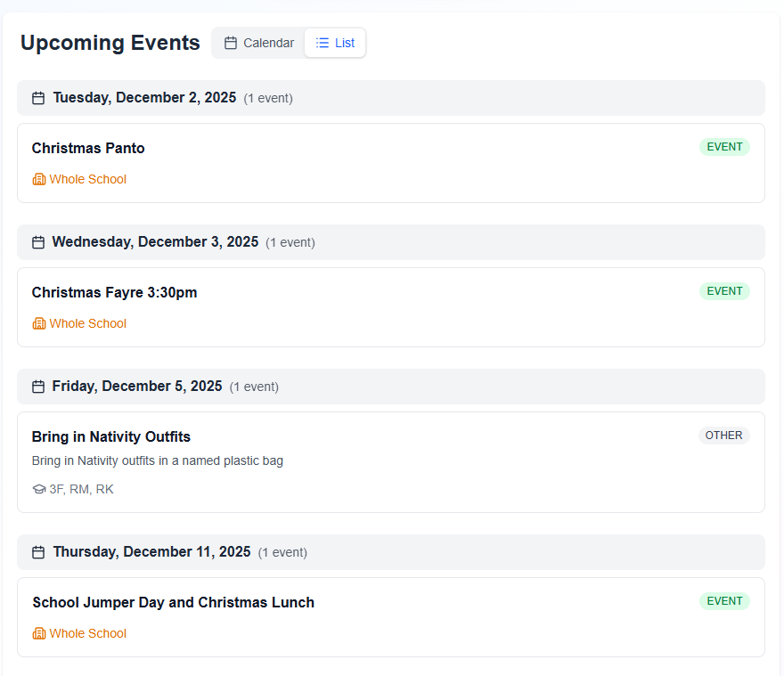
Task: Click the 3F class link
Action: click(x=55, y=489)
